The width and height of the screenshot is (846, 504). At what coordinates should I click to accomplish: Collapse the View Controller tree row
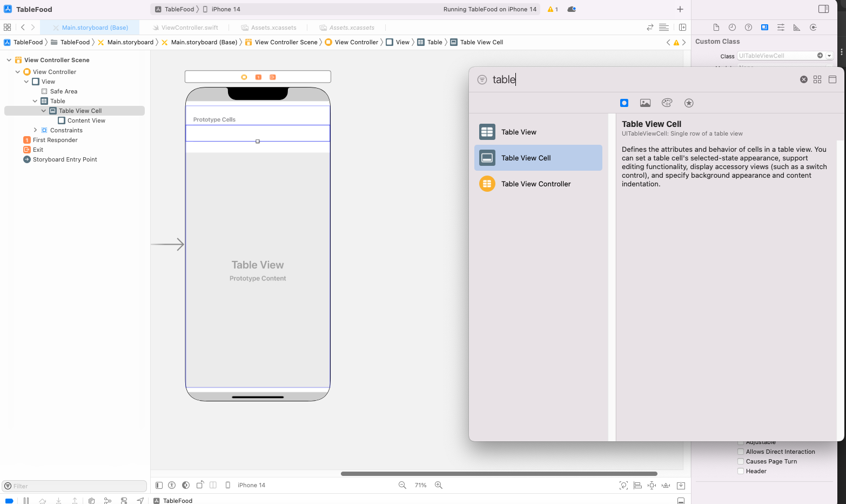(18, 72)
